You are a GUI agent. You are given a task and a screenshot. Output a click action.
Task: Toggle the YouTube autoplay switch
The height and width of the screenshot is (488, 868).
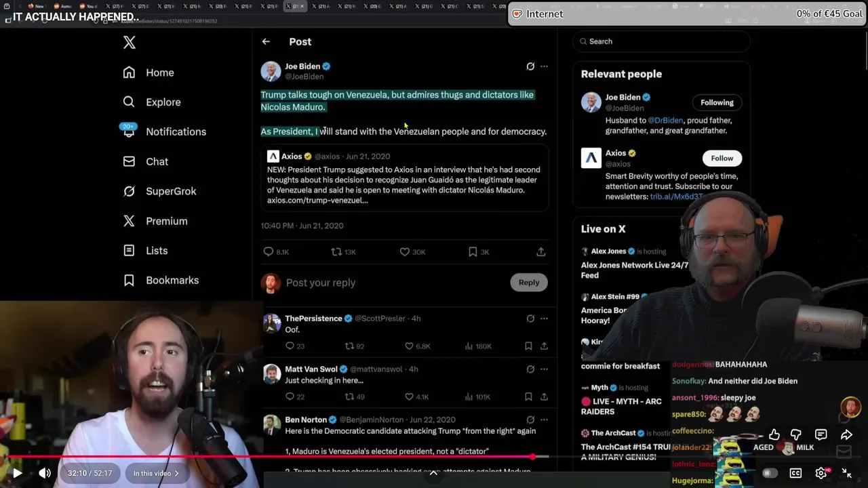pyautogui.click(x=768, y=473)
